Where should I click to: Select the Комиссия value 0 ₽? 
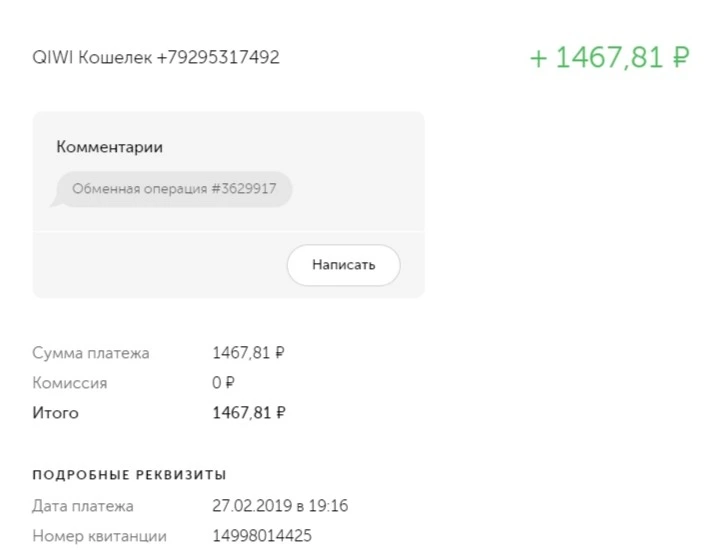click(x=223, y=383)
